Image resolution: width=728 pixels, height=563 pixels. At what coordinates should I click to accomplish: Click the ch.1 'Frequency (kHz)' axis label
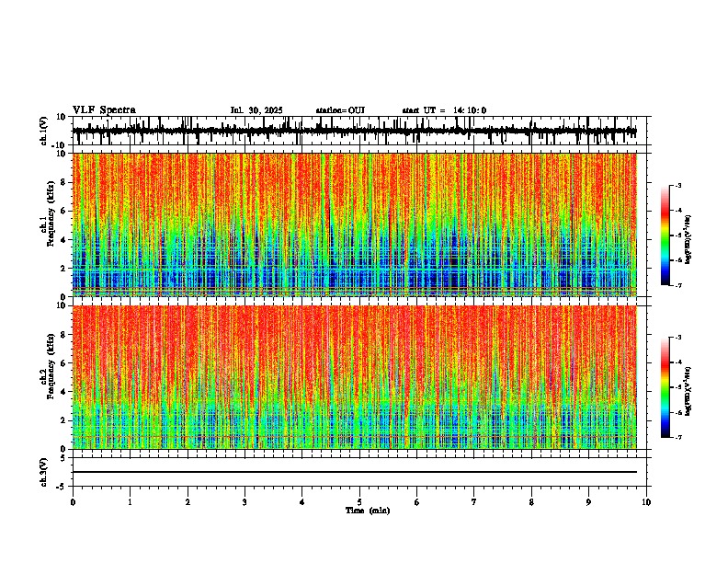(51, 214)
